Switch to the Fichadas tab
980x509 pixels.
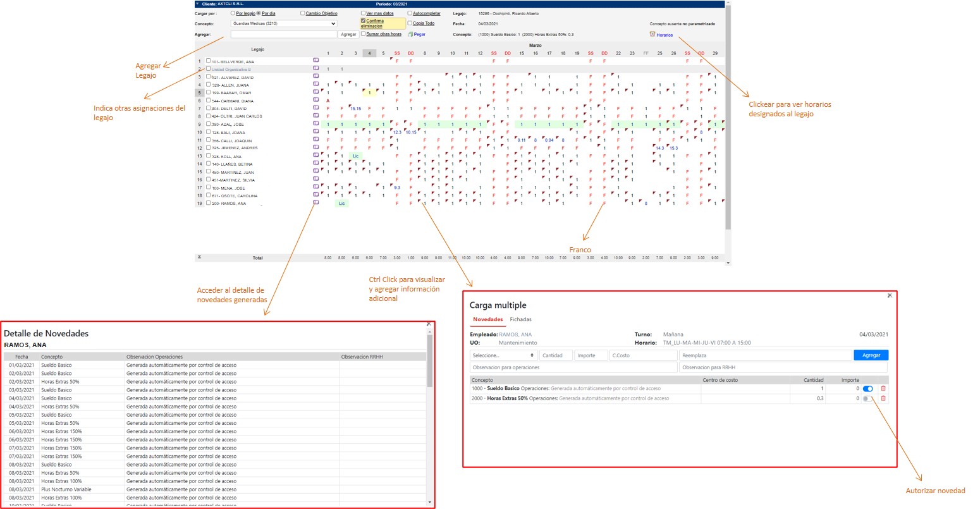click(x=520, y=319)
